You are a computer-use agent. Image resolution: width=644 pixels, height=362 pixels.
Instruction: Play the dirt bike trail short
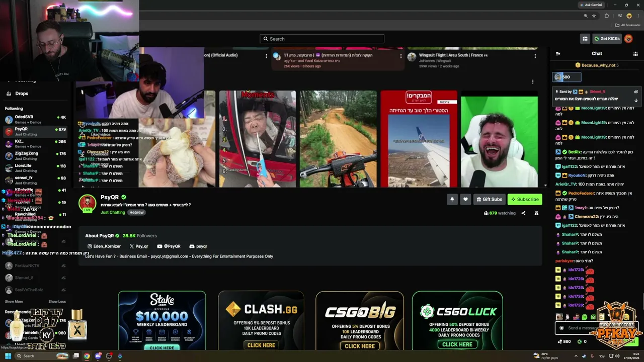point(338,139)
